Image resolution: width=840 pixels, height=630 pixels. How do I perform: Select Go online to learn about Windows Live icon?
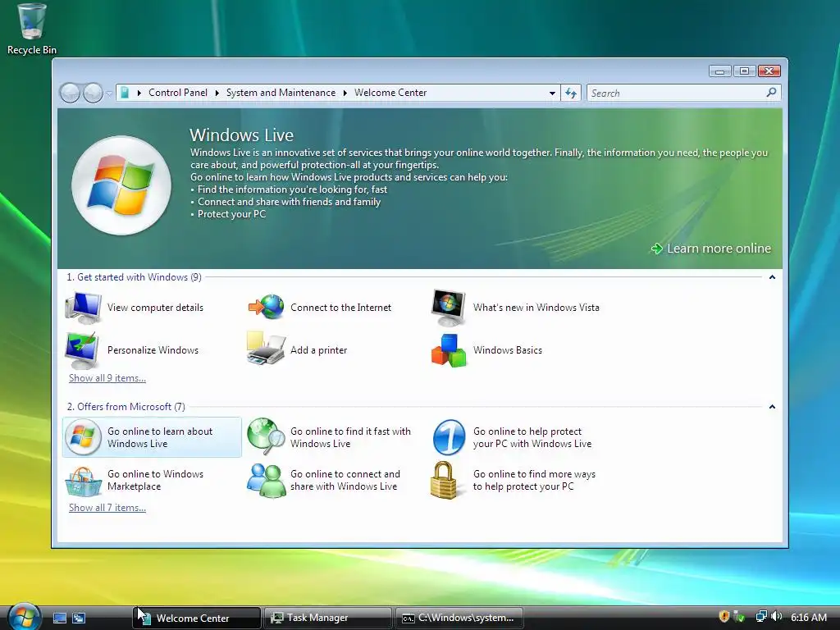coord(83,437)
